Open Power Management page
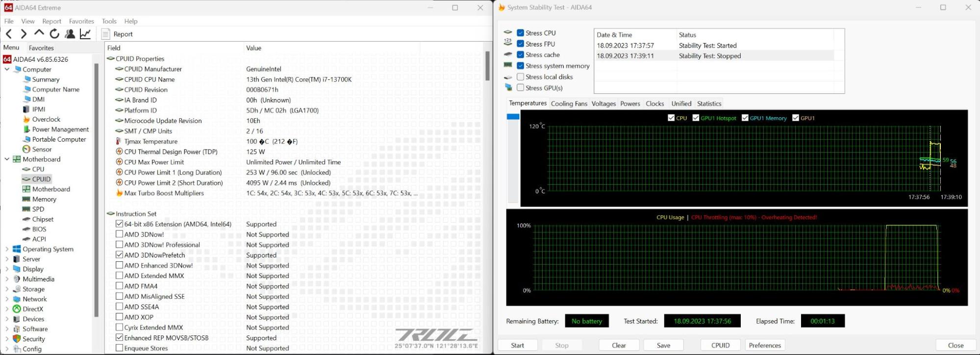980x355 pixels. pyautogui.click(x=60, y=129)
